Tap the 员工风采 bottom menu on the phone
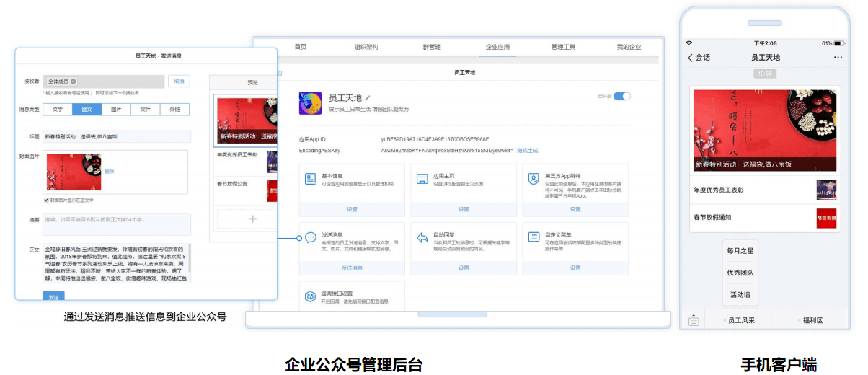The width and height of the screenshot is (868, 375). tap(740, 320)
